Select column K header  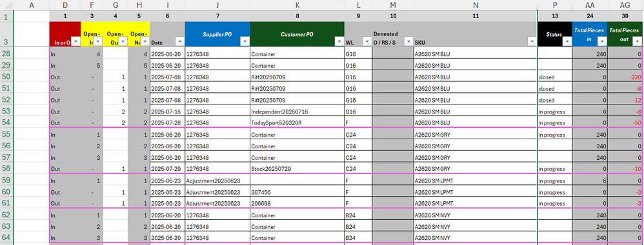297,5
